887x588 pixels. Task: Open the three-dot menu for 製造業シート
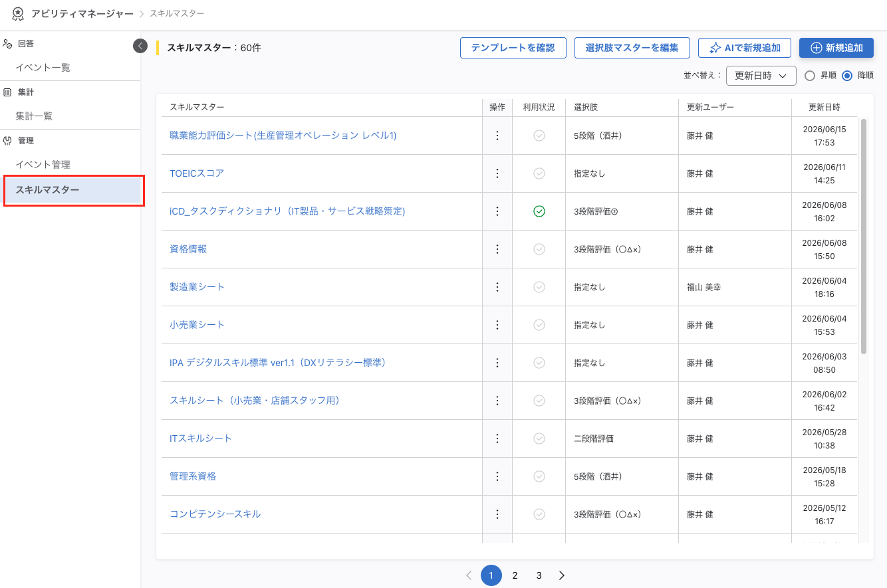coord(497,287)
